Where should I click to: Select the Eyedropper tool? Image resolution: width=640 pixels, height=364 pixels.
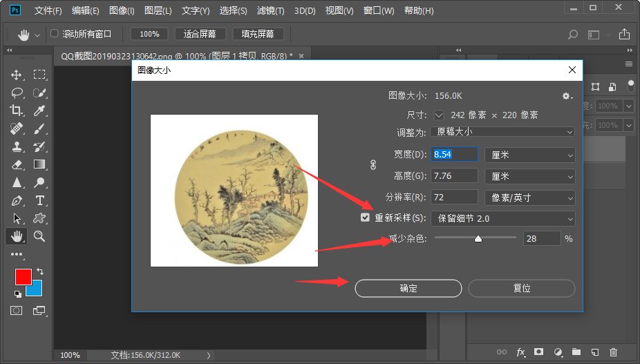click(x=39, y=111)
